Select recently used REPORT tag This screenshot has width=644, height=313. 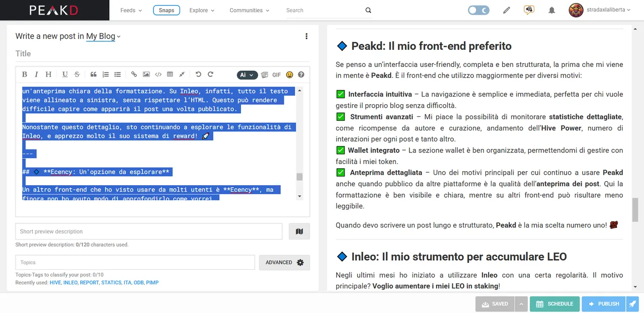pos(89,283)
